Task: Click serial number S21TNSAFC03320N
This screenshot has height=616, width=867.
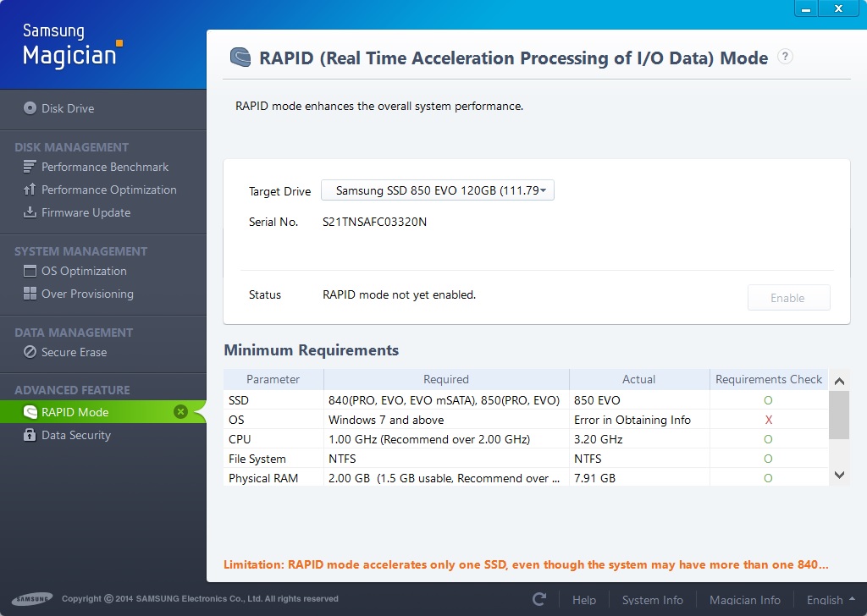Action: coord(374,222)
